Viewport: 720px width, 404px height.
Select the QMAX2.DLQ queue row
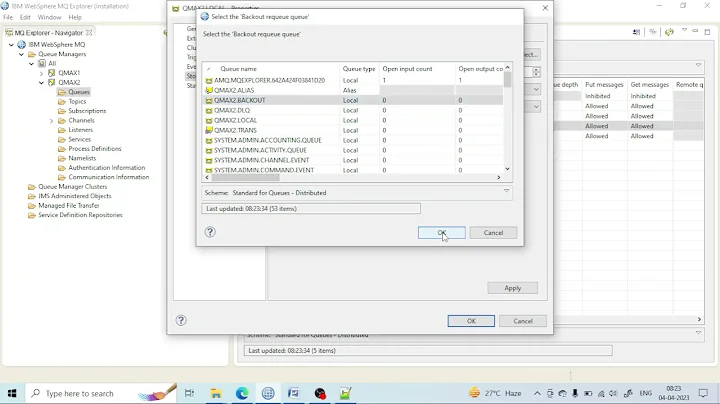coord(352,110)
